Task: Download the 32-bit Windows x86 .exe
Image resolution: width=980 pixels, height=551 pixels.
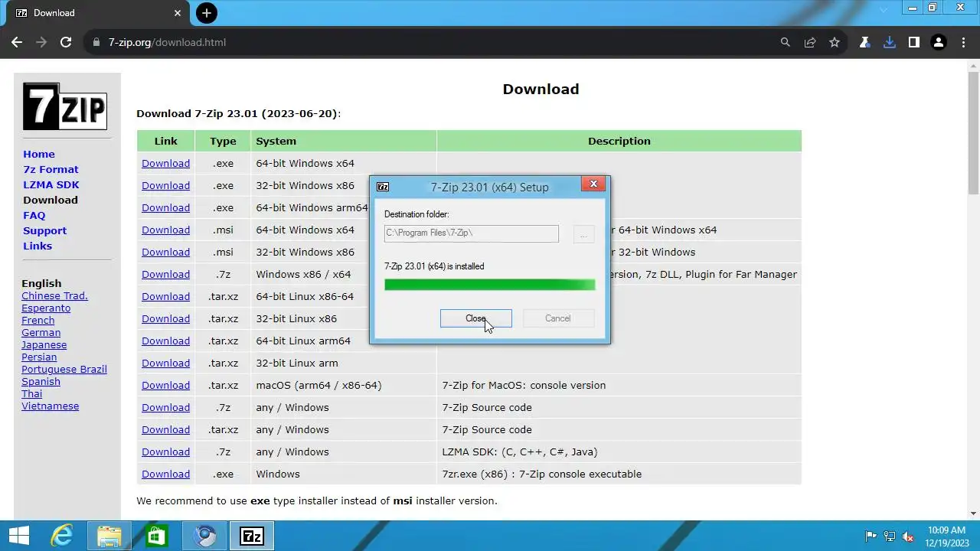Action: point(165,185)
